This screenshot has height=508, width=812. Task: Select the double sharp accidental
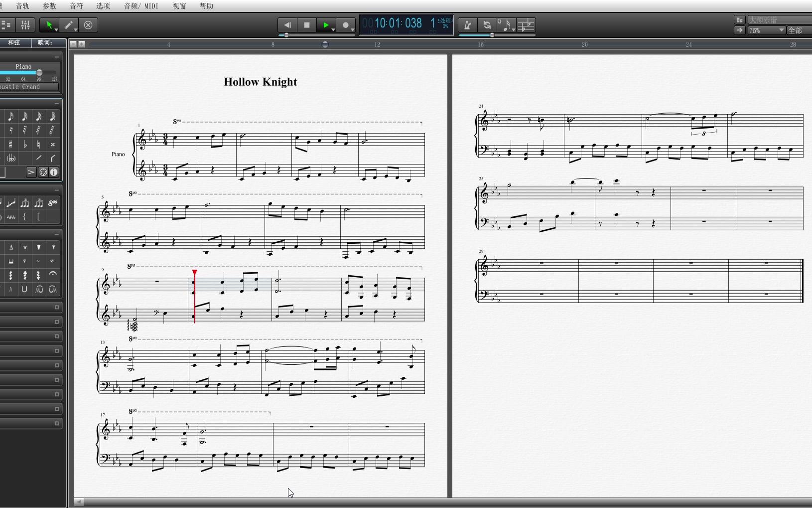tap(52, 145)
